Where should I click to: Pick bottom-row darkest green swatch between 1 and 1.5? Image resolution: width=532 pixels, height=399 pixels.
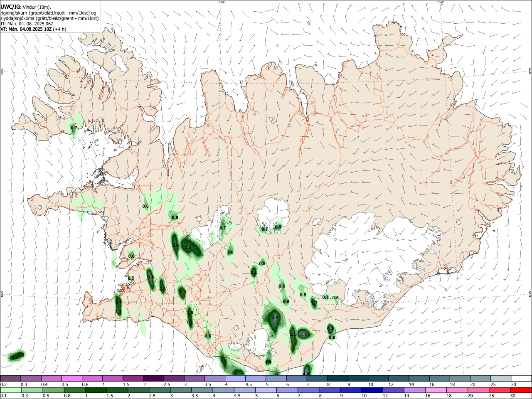[96, 390]
